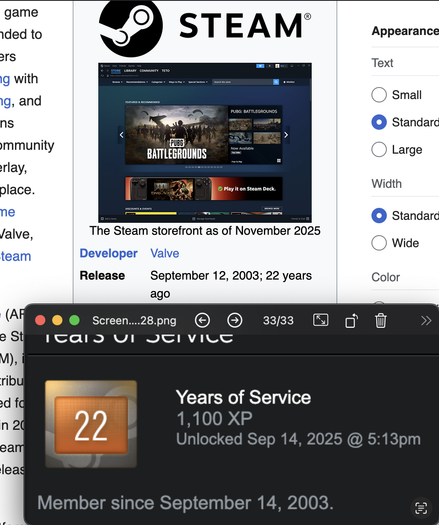Select Standard width radio button

[379, 216]
